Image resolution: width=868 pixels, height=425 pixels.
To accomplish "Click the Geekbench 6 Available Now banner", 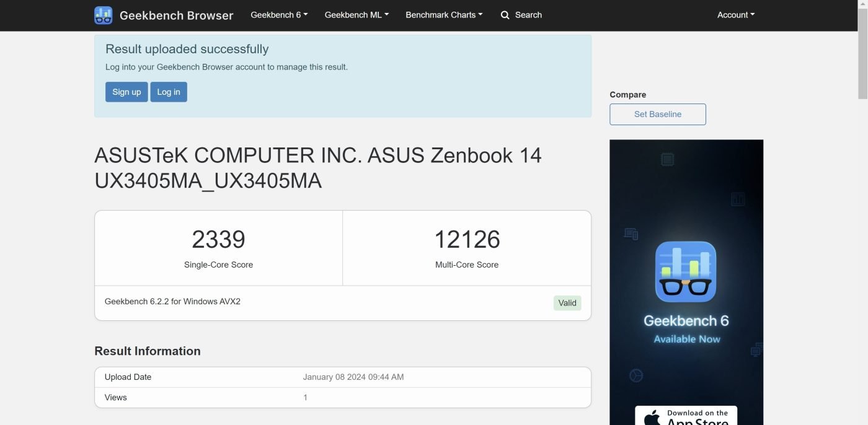I will point(686,282).
